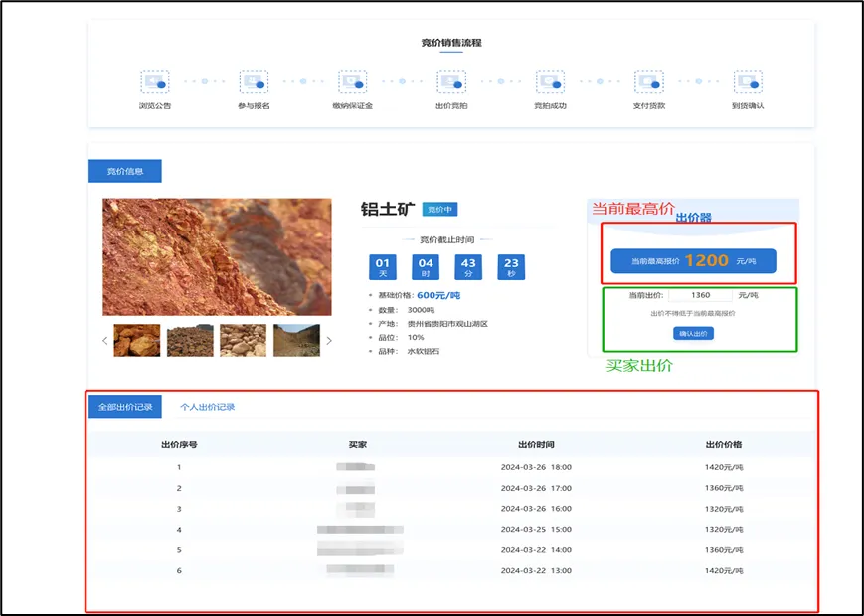Click the 到货确认 step icon
The height and width of the screenshot is (616, 864).
coord(748,82)
